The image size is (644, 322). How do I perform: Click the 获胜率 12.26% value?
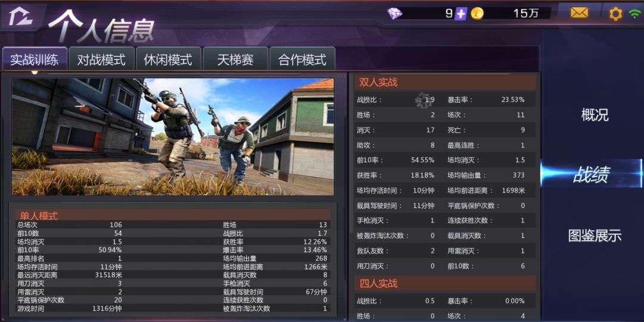click(x=315, y=241)
